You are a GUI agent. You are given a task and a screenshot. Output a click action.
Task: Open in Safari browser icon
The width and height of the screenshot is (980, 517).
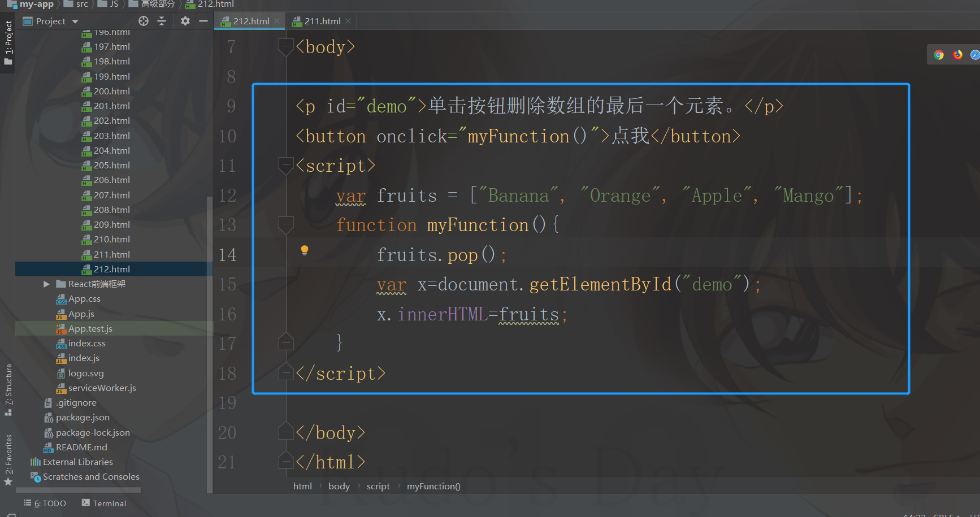[x=975, y=55]
